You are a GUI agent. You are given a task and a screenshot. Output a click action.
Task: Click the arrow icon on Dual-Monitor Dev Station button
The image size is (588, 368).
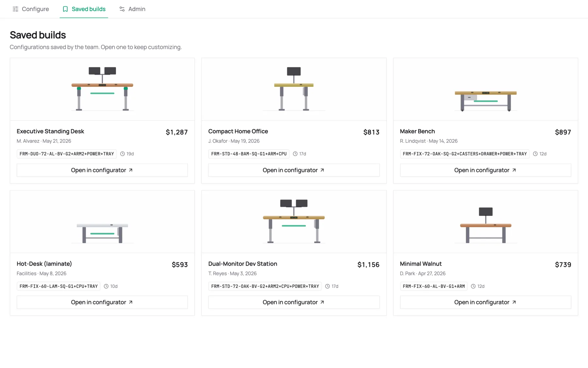[322, 302]
